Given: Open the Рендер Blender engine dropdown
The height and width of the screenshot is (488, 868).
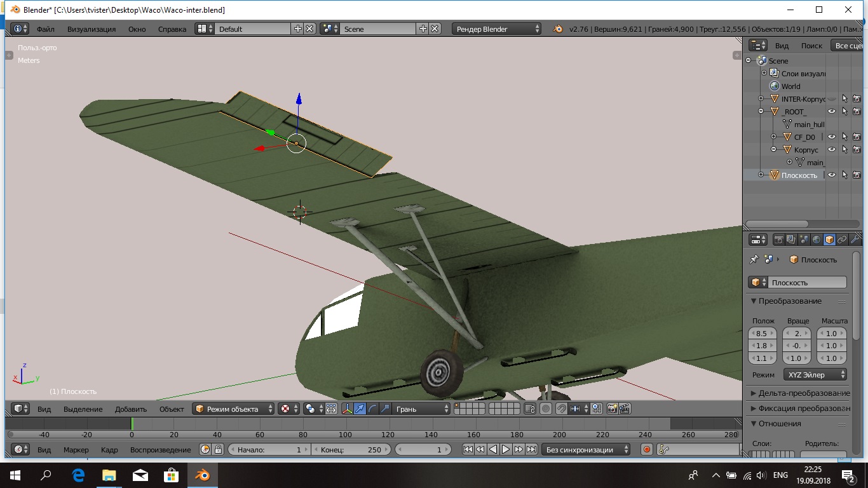Looking at the screenshot, I should 497,29.
